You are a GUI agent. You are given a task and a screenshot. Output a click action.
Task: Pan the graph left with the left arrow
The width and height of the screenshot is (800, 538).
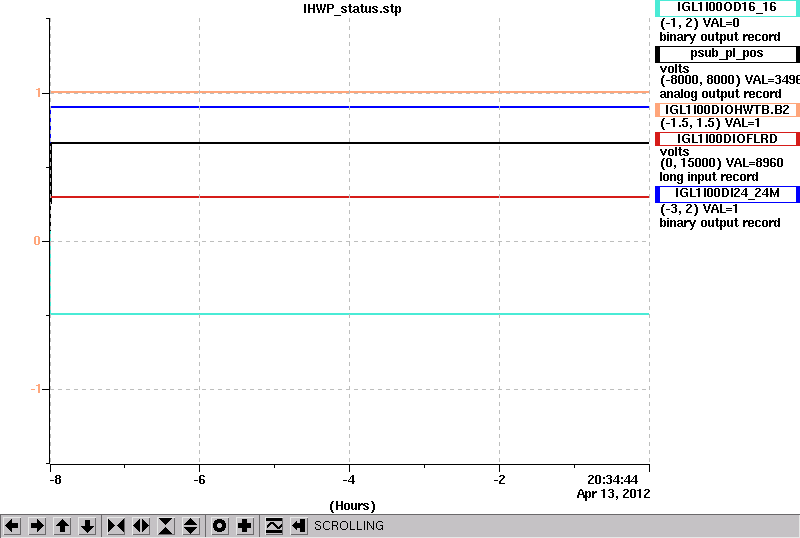tap(12, 526)
